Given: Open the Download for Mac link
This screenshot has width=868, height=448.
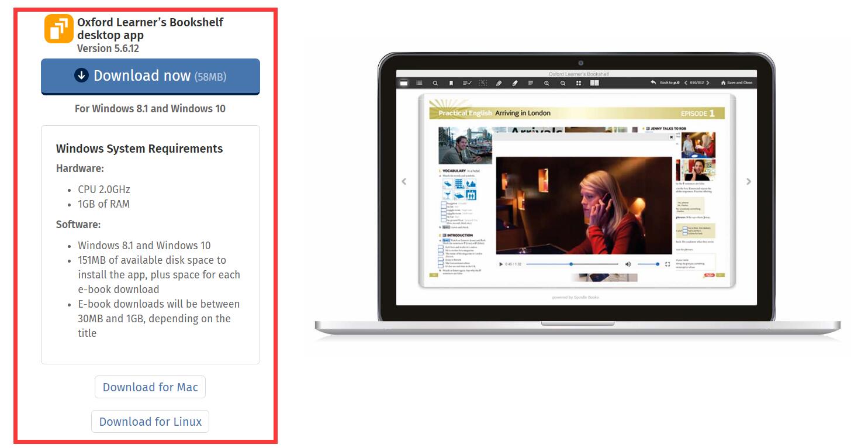Looking at the screenshot, I should pos(150,387).
